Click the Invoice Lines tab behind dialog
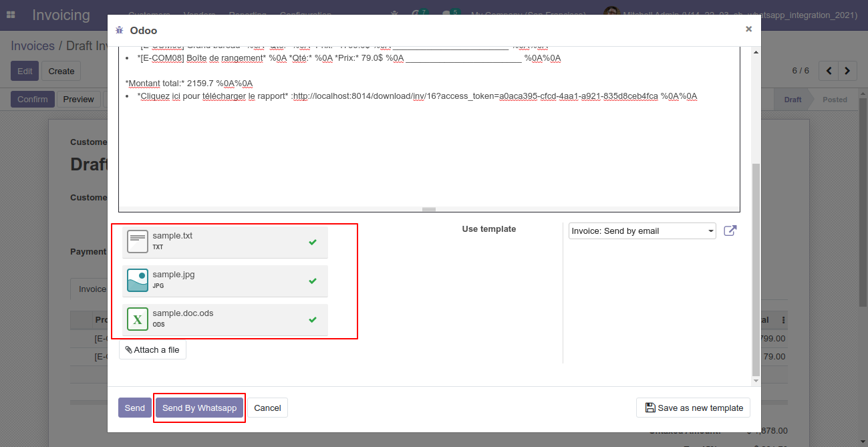The width and height of the screenshot is (868, 447). [x=92, y=289]
